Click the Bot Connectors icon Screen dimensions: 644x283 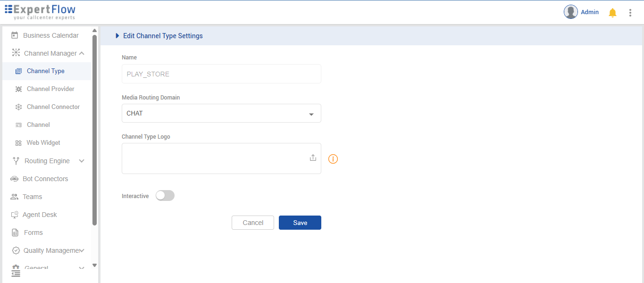14,179
